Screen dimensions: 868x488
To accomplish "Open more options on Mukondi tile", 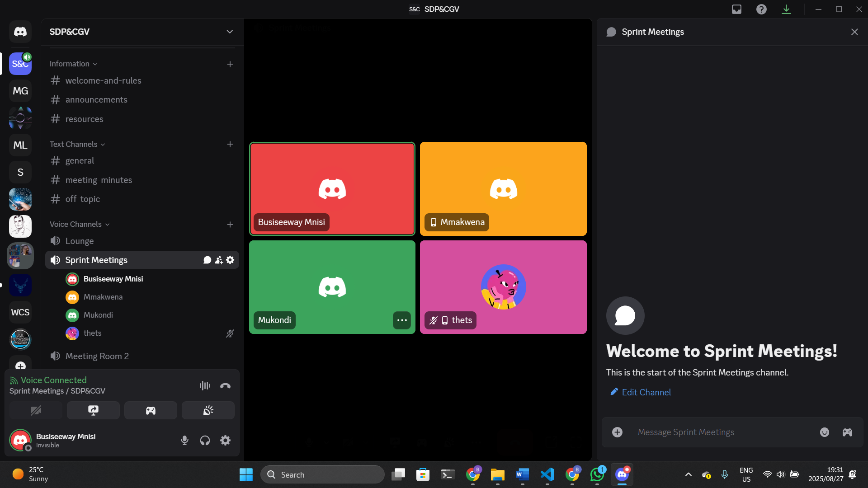I will (402, 320).
